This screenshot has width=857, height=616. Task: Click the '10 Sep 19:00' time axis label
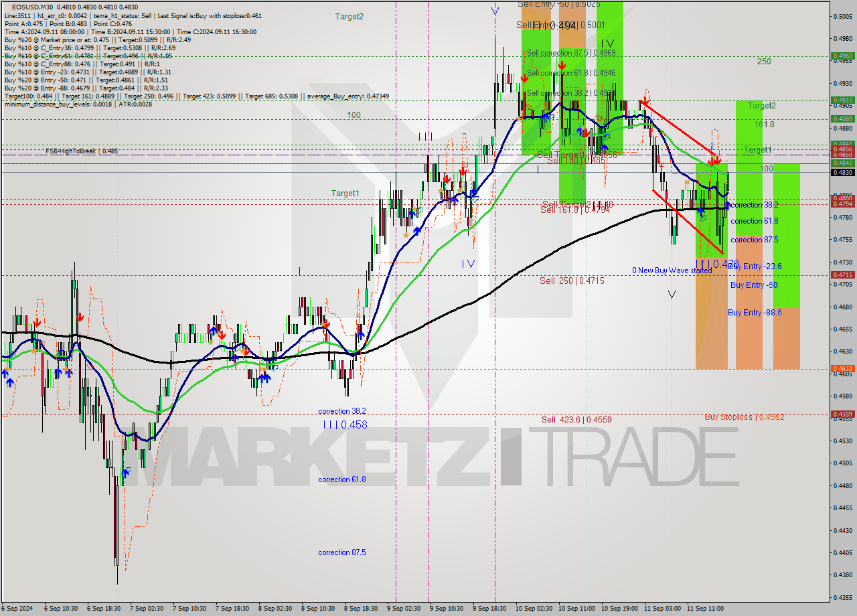click(619, 609)
